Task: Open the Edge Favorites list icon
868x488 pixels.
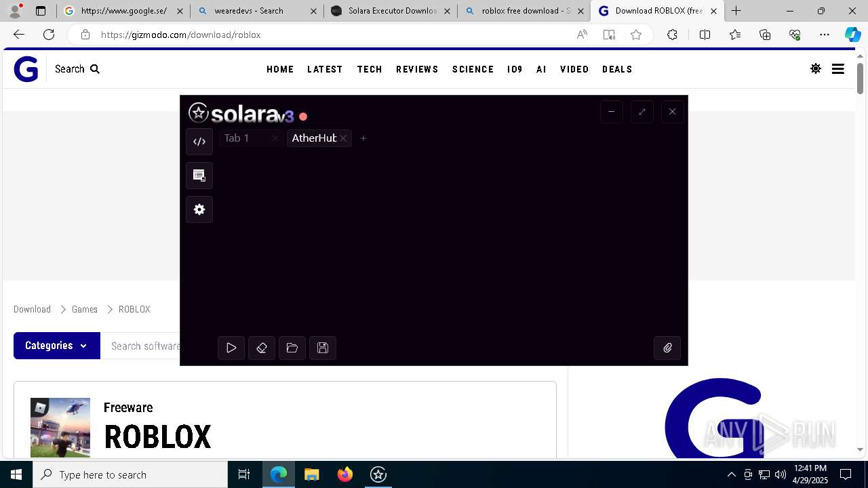Action: coord(735,35)
